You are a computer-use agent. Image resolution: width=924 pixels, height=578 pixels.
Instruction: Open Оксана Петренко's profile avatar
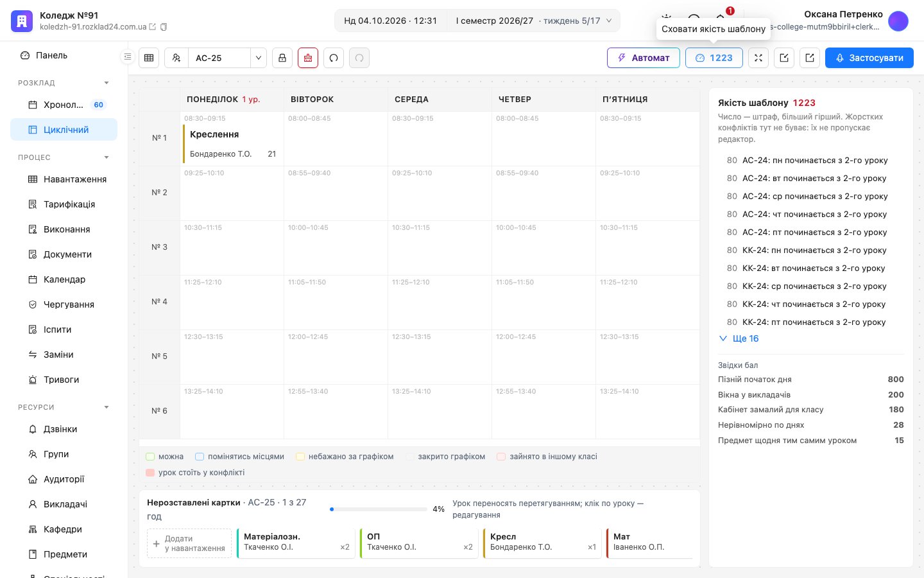coord(898,21)
